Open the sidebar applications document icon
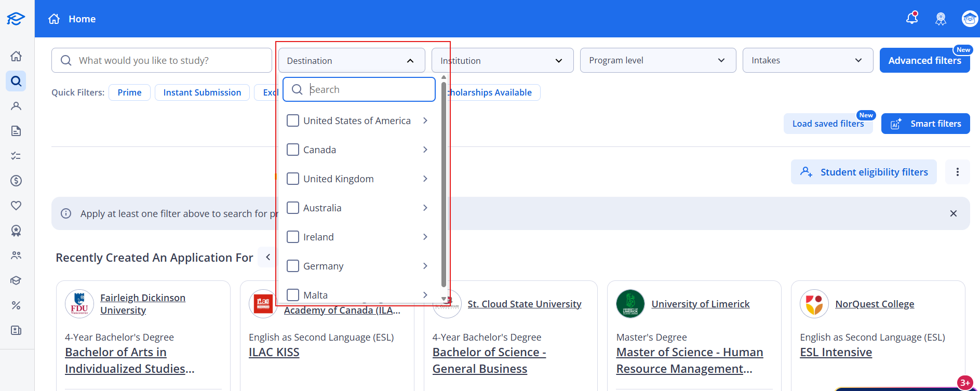The width and height of the screenshot is (980, 391). [16, 131]
